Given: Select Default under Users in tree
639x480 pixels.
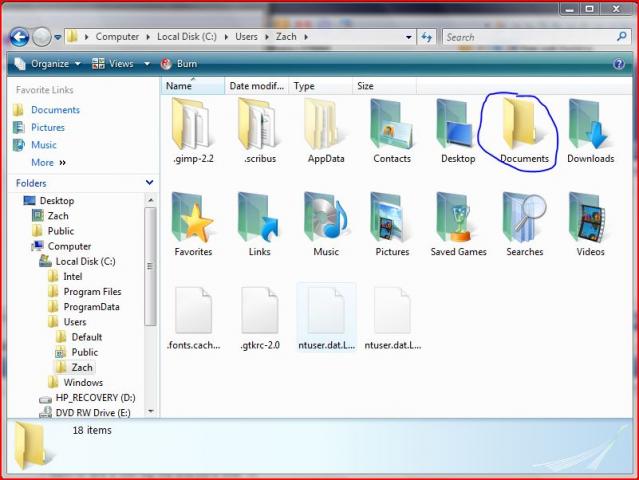Looking at the screenshot, I should coord(87,337).
